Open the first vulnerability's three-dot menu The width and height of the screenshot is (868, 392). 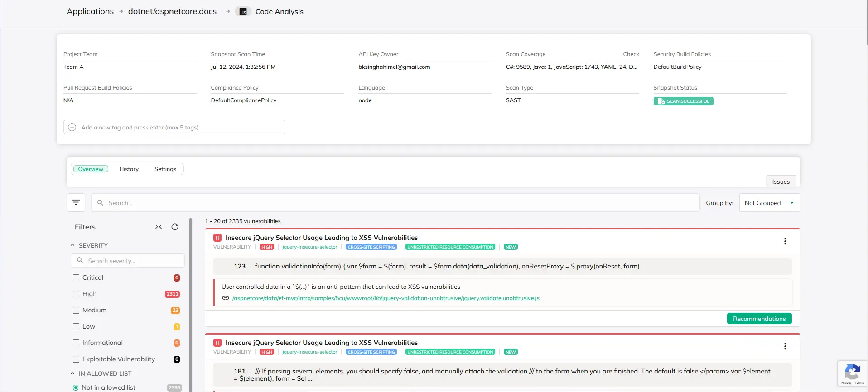click(785, 242)
